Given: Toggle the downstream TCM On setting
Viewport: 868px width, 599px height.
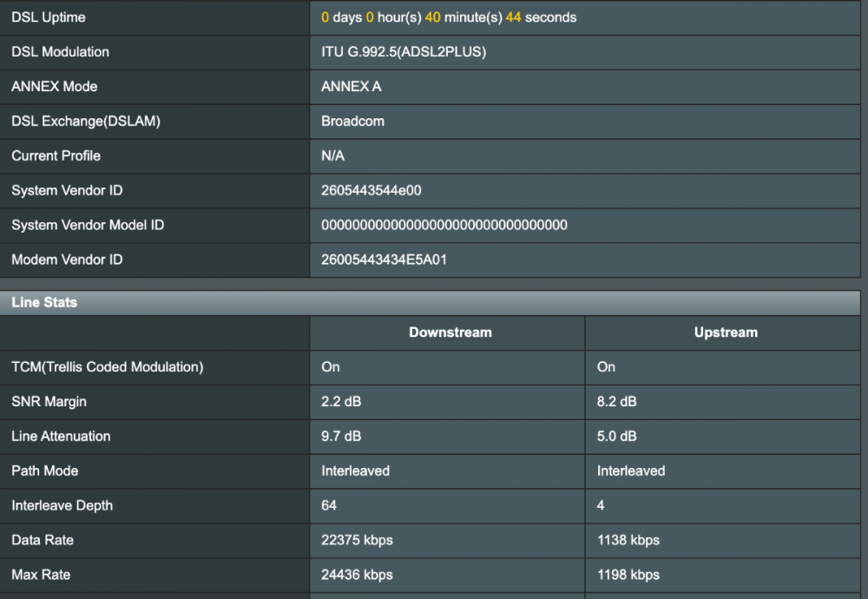Looking at the screenshot, I should tap(330, 367).
